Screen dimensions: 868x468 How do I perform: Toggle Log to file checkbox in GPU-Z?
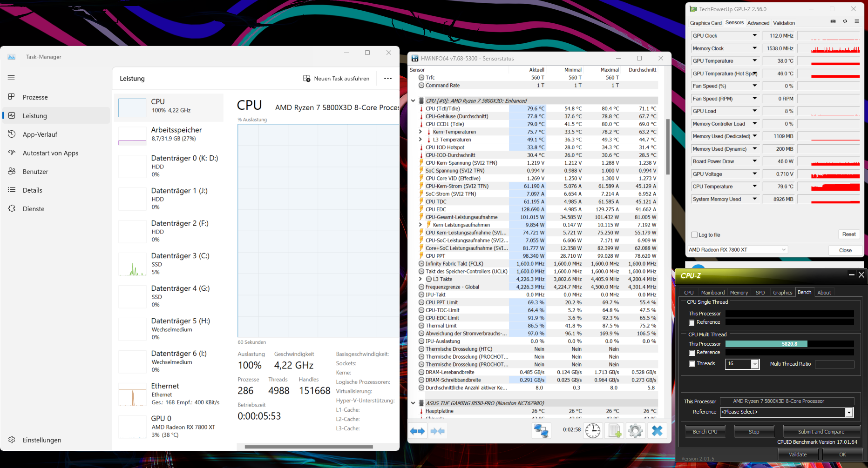click(x=695, y=235)
